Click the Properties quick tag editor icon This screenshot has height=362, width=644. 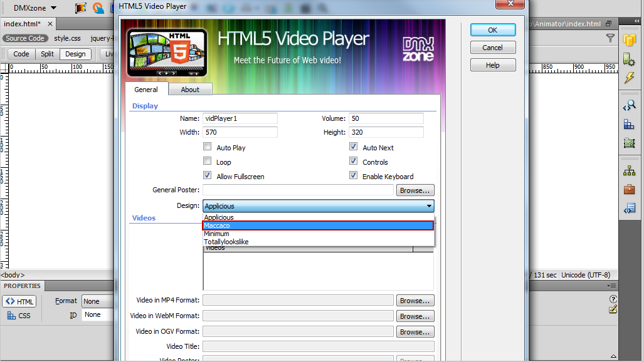coord(613,309)
